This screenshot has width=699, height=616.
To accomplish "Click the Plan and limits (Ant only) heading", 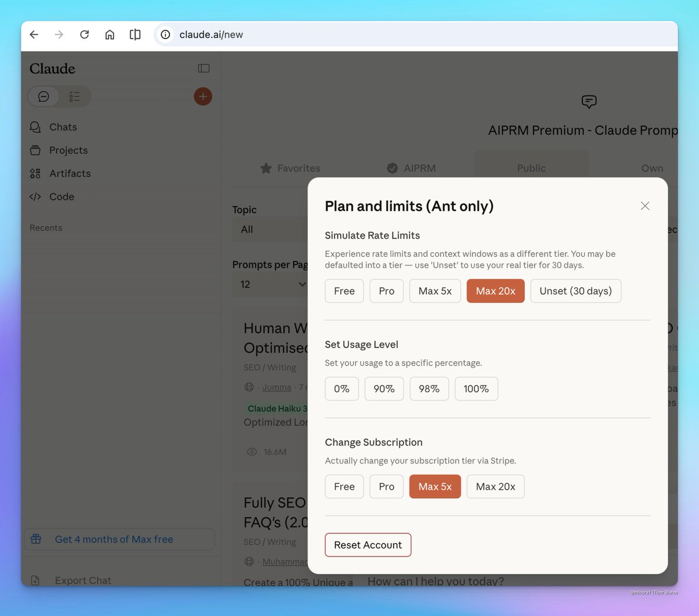I will point(409,206).
